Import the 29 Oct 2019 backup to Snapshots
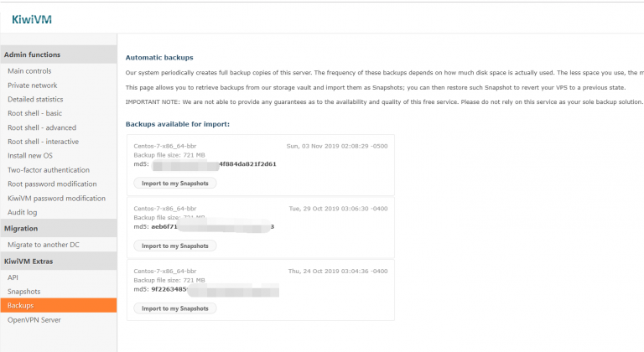Viewport: 644px width, 352px height. pos(174,246)
